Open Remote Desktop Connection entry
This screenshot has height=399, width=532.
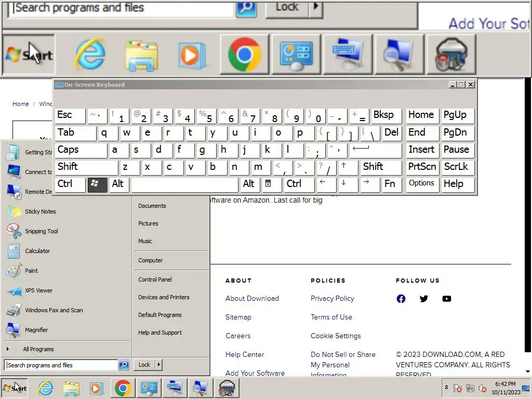29,192
